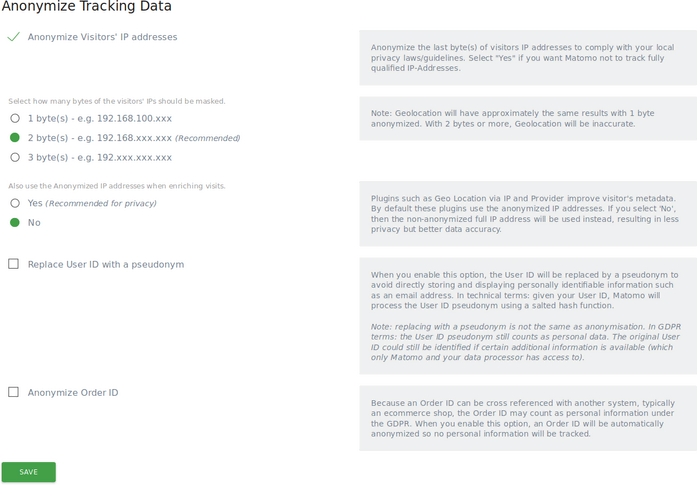Click the "Yes (Recommended for privacy)" label text
The image size is (697, 485).
(92, 203)
